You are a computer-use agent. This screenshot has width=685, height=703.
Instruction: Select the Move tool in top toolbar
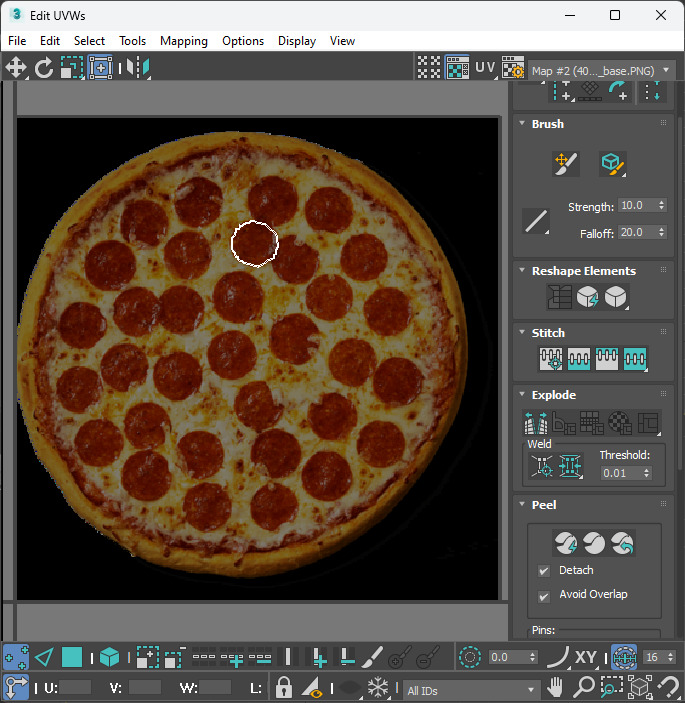click(16, 68)
